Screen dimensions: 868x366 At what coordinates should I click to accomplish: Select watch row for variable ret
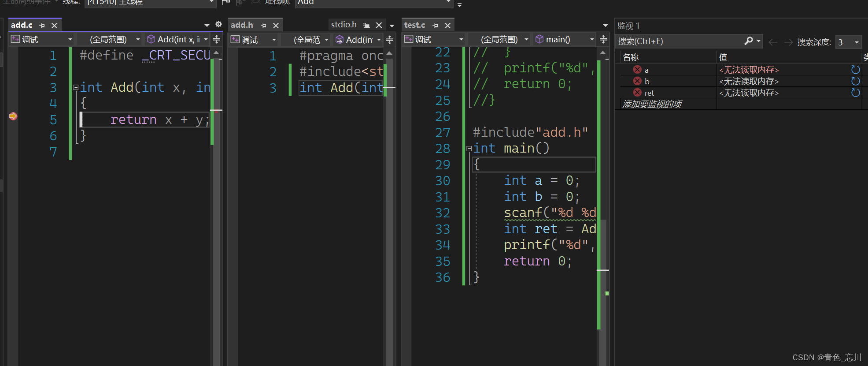[741, 93]
